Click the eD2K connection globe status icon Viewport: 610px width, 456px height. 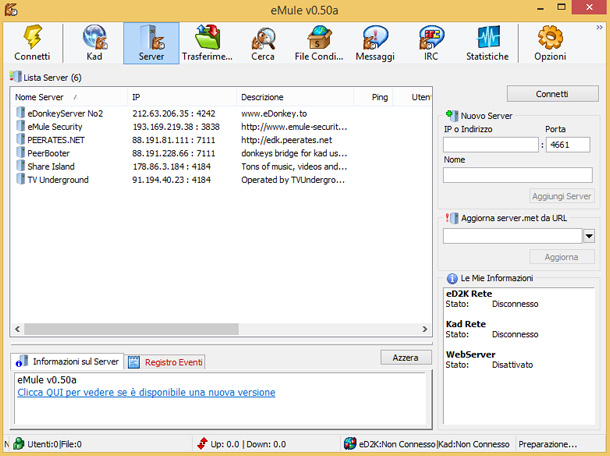click(x=350, y=444)
